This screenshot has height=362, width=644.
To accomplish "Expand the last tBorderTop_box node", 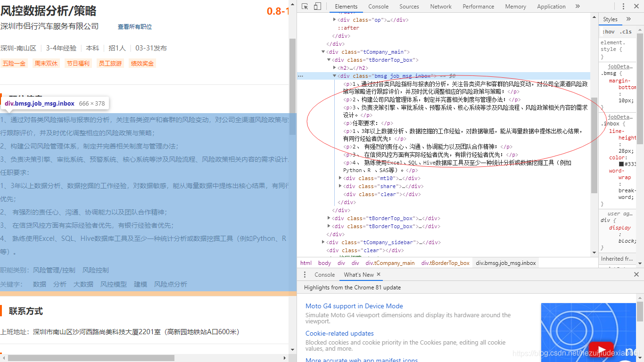I will 329,226.
